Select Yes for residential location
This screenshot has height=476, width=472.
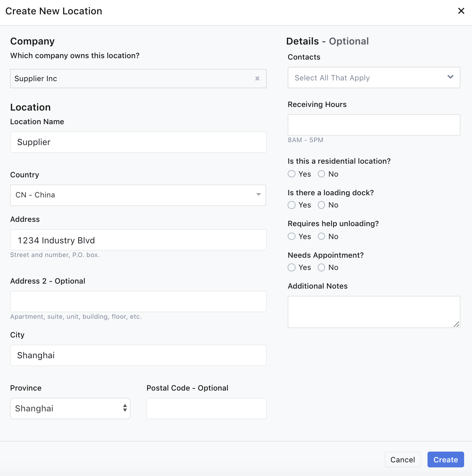[292, 174]
